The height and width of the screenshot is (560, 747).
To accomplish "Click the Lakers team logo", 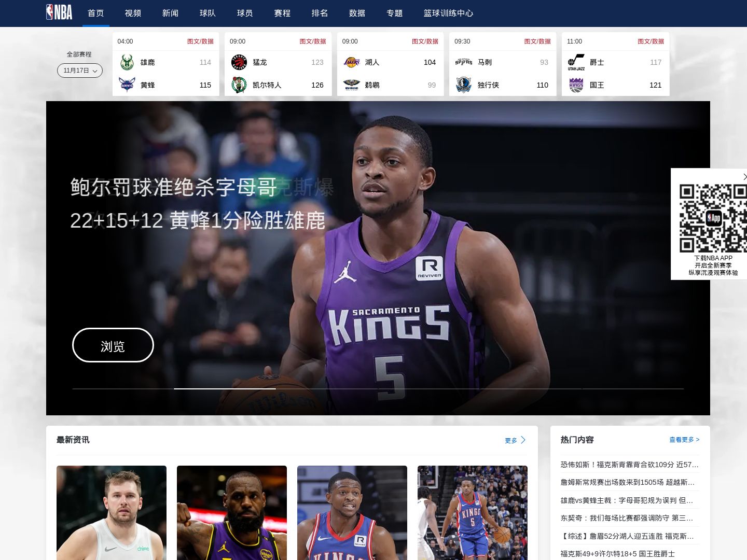I will [352, 62].
